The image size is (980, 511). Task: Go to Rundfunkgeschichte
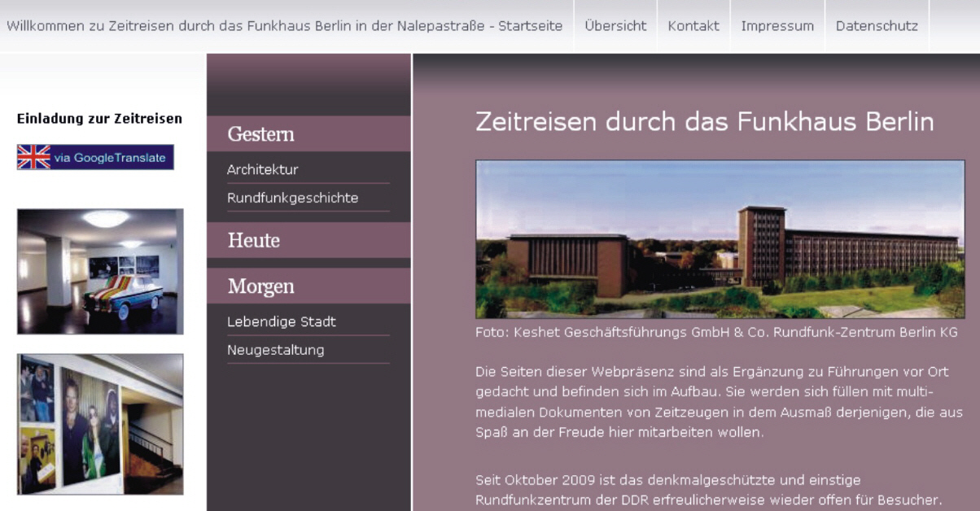coord(292,198)
